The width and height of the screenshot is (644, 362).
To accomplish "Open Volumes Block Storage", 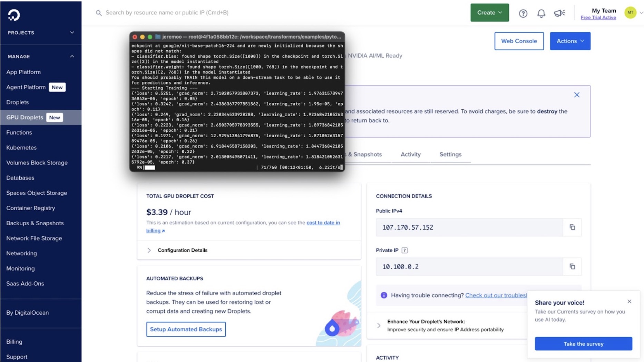I will [x=37, y=163].
